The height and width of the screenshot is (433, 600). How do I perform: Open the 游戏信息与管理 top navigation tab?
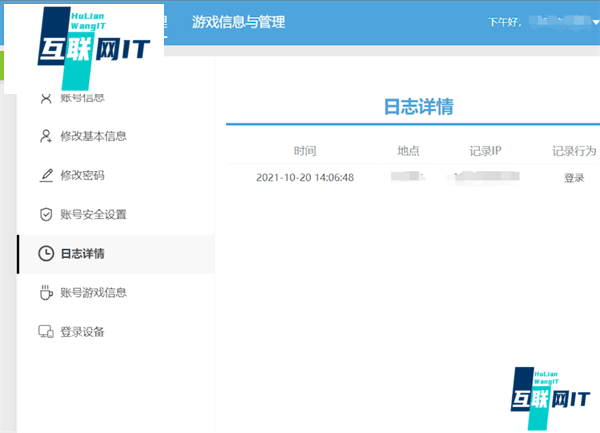point(238,21)
